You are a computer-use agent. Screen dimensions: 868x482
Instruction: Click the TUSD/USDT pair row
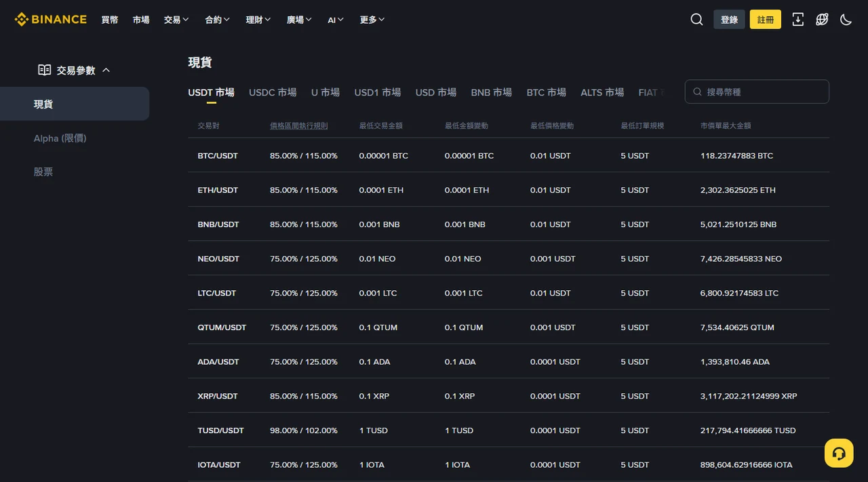point(509,430)
